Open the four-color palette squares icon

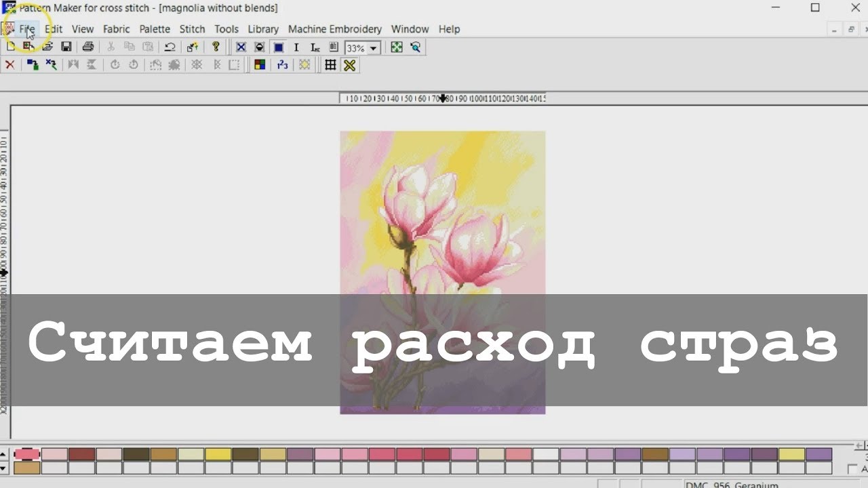pyautogui.click(x=259, y=65)
